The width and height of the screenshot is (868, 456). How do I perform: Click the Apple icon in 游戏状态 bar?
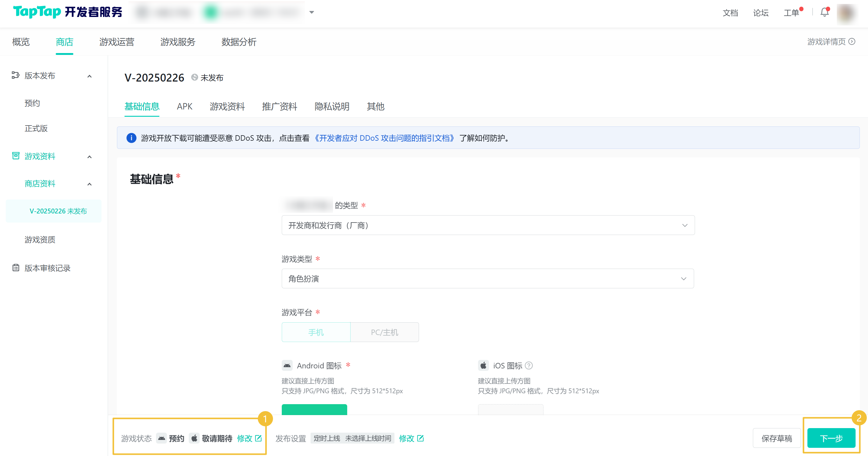click(x=194, y=438)
